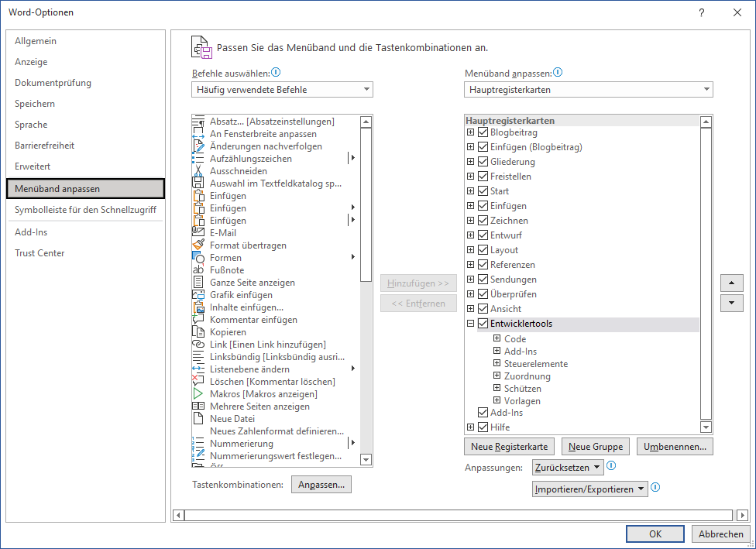
Task: Click the Fußnote icon
Action: pyautogui.click(x=198, y=270)
